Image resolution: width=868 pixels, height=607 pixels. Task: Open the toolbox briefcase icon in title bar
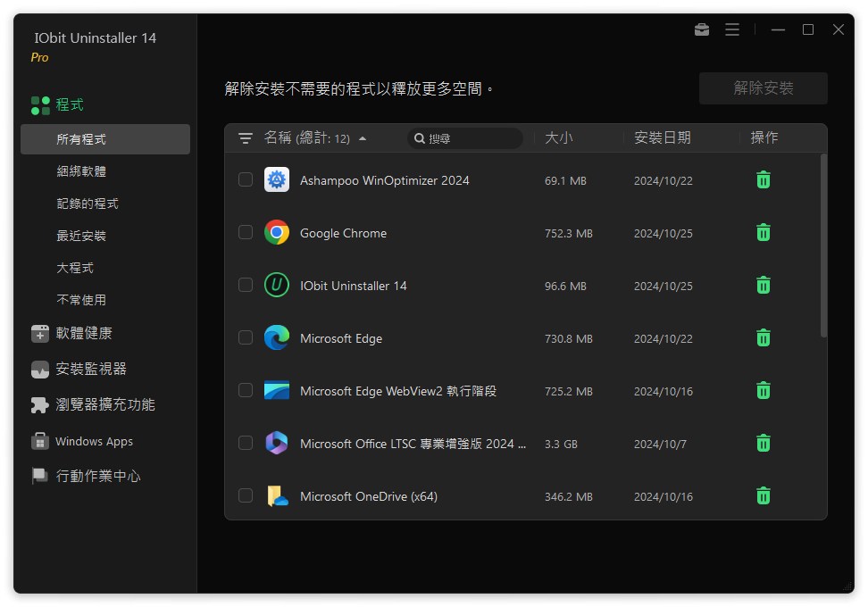(701, 29)
